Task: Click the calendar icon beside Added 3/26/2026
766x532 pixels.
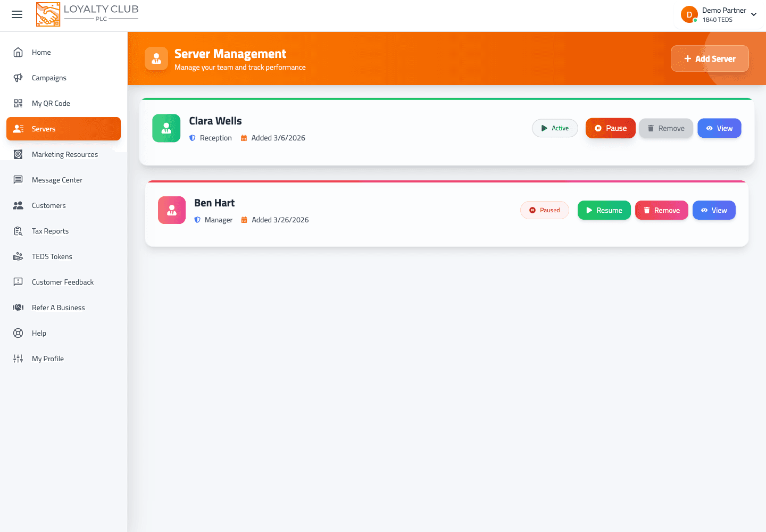Action: (244, 220)
